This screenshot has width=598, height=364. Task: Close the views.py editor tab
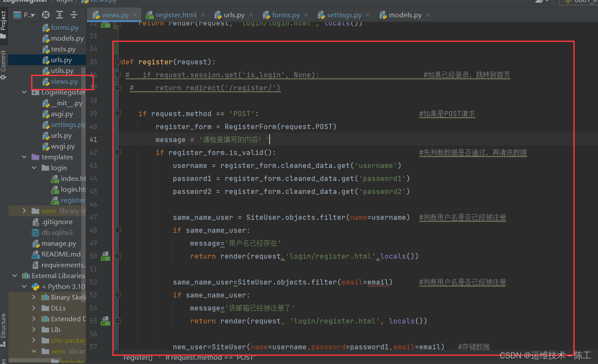[135, 15]
